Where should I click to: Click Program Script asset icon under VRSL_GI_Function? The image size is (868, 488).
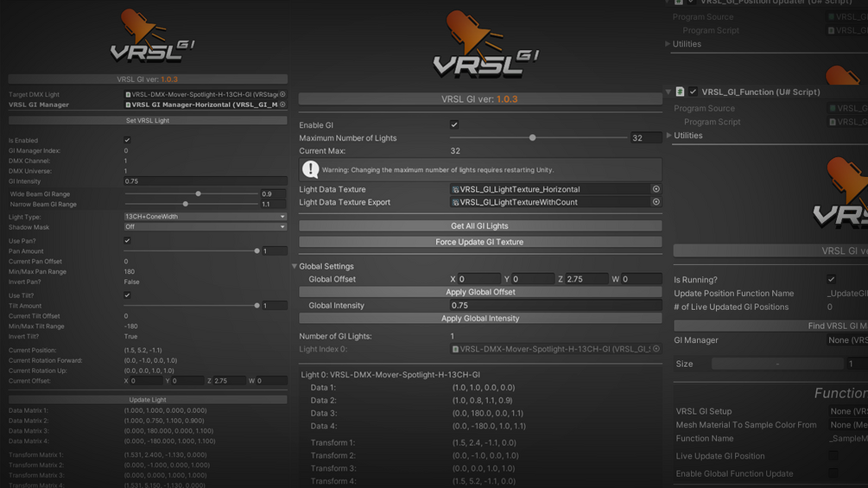(832, 122)
